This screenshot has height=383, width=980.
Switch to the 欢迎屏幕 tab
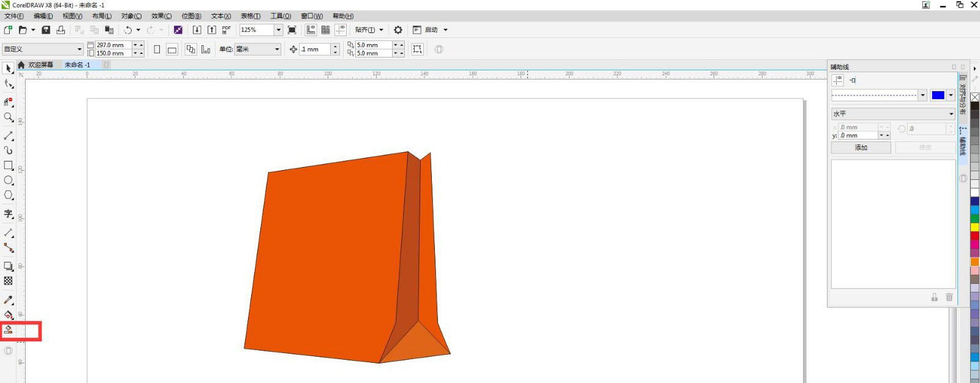40,65
